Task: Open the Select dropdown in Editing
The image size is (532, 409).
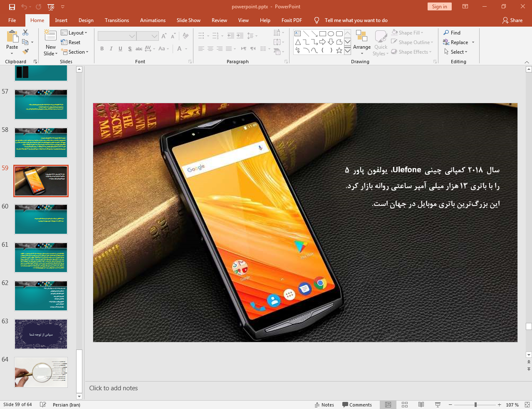Action: click(x=455, y=52)
